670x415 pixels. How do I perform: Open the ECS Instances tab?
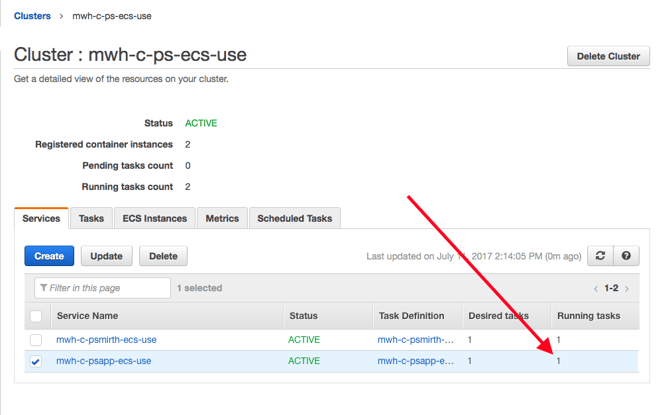pos(154,218)
